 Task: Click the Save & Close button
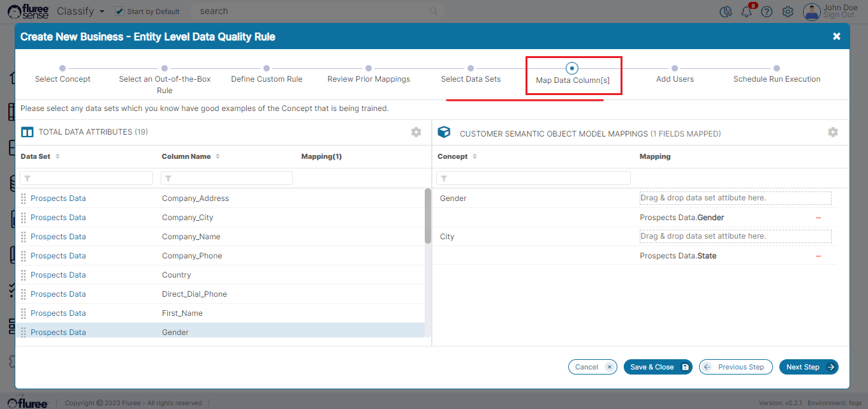658,367
